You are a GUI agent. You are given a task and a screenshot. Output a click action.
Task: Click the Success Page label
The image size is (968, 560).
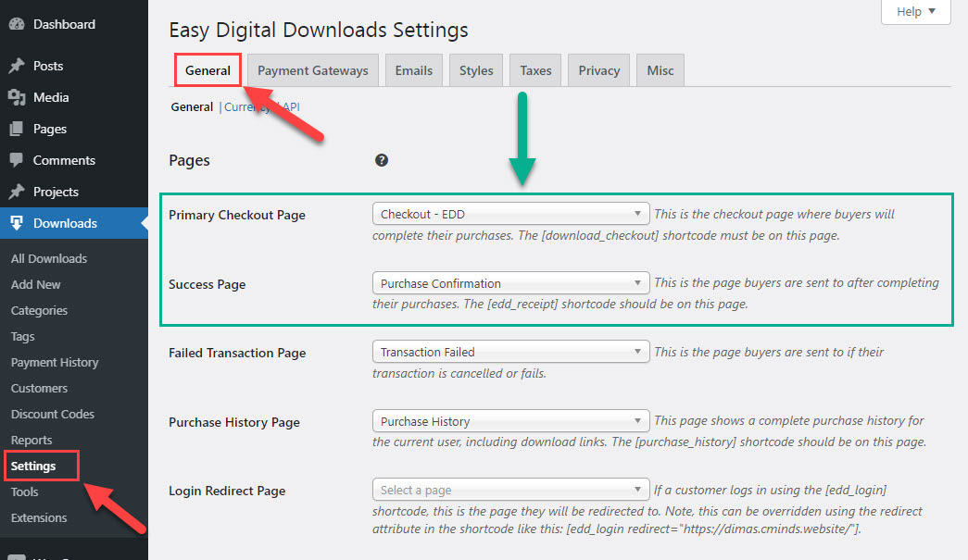[207, 284]
